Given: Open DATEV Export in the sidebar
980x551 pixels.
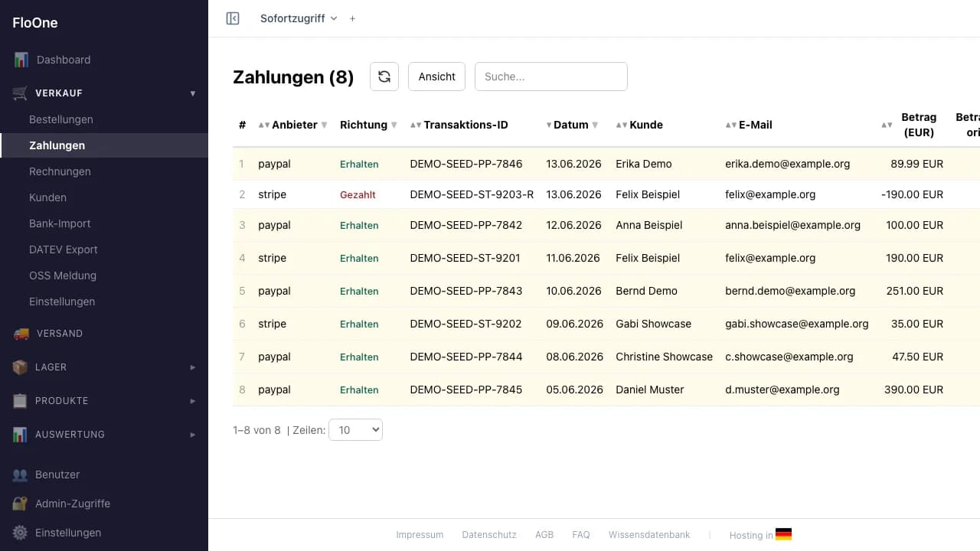Looking at the screenshot, I should 64,249.
